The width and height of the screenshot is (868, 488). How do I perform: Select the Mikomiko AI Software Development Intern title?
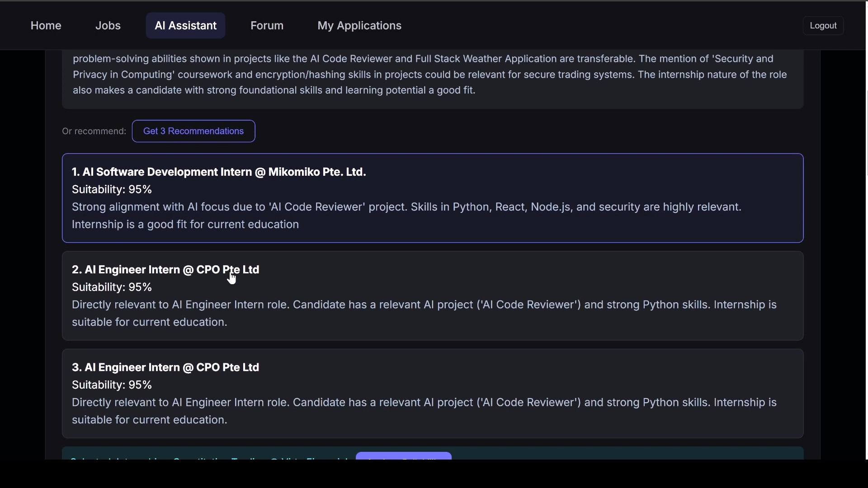click(219, 172)
